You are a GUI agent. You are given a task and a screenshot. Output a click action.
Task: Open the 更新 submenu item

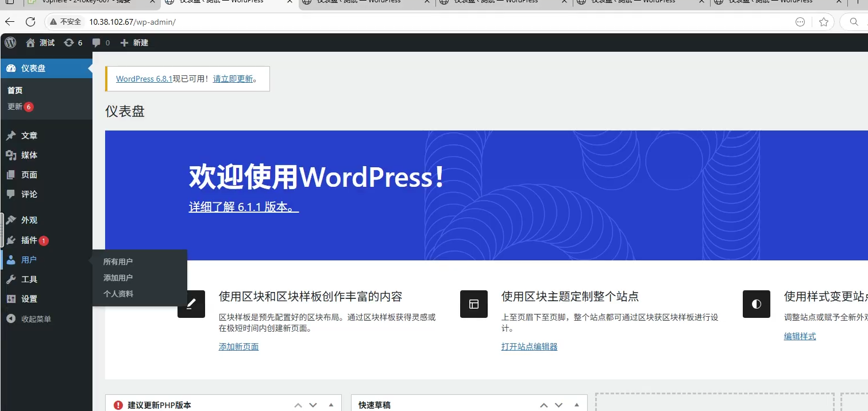pos(21,107)
